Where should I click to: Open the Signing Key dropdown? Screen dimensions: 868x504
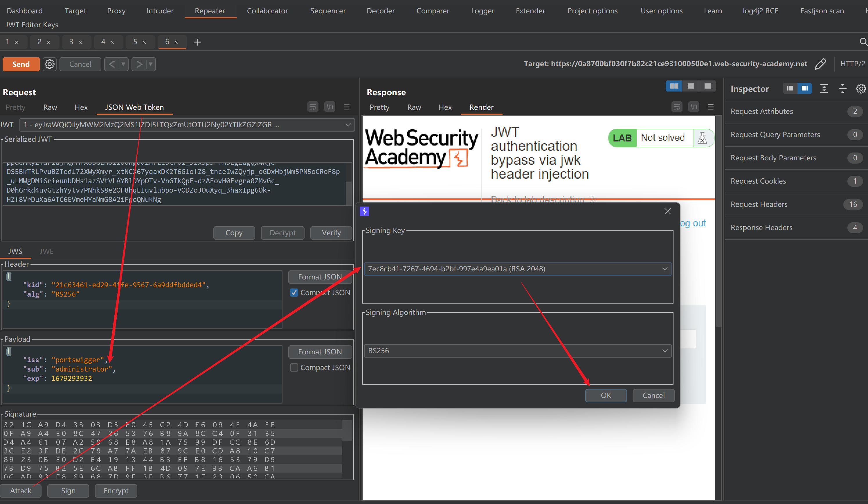pyautogui.click(x=518, y=269)
